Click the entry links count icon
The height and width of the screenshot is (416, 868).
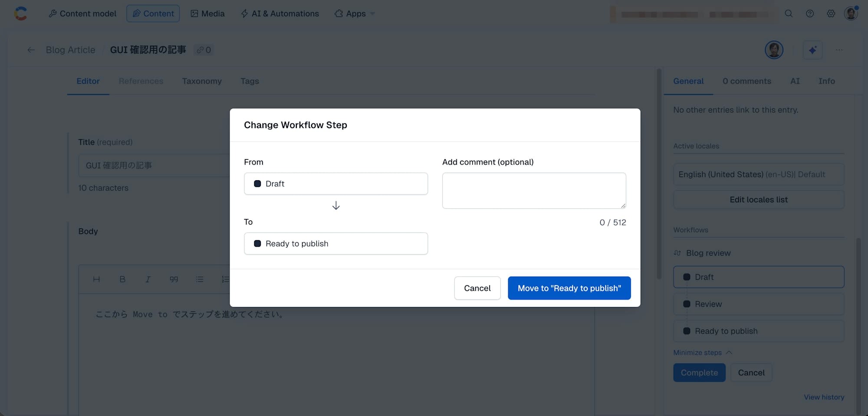click(x=204, y=50)
